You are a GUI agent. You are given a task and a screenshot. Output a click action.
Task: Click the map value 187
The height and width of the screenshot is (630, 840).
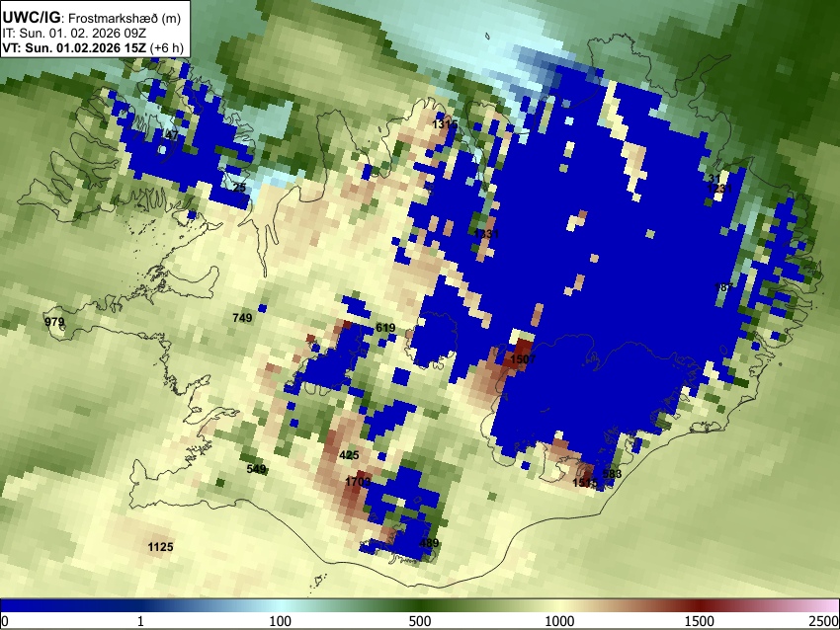pos(723,287)
